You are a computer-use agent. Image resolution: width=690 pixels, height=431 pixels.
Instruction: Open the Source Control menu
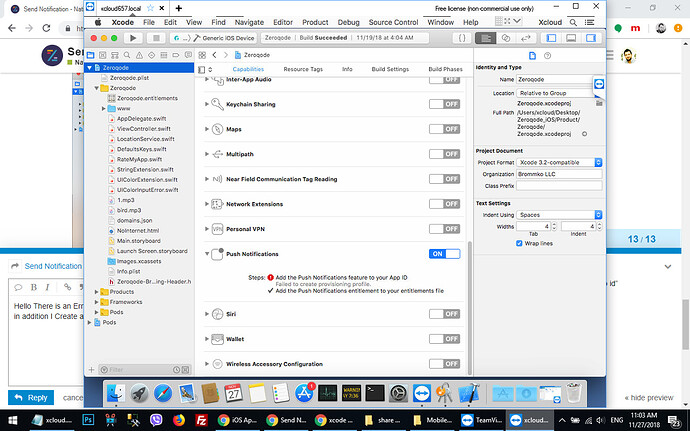(x=393, y=22)
